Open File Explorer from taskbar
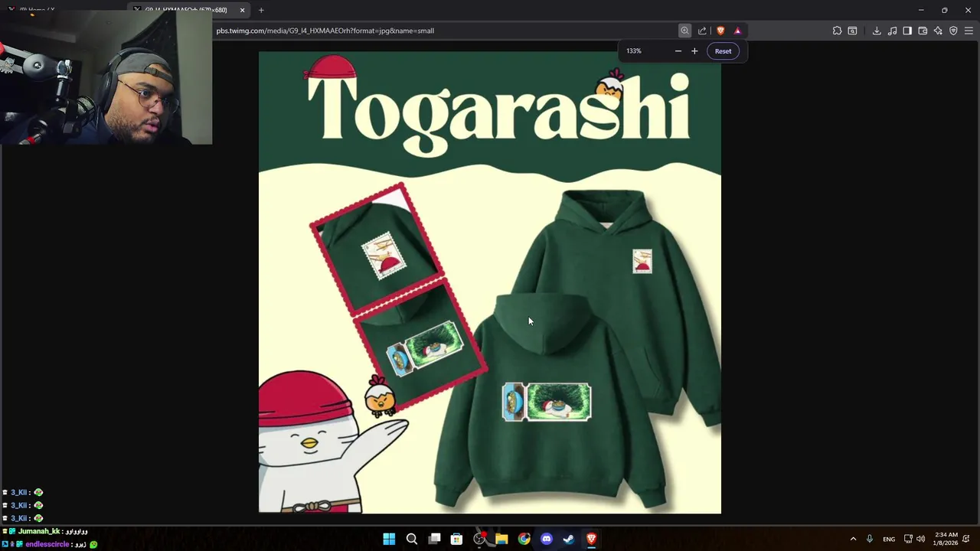The width and height of the screenshot is (980, 551). tap(501, 539)
